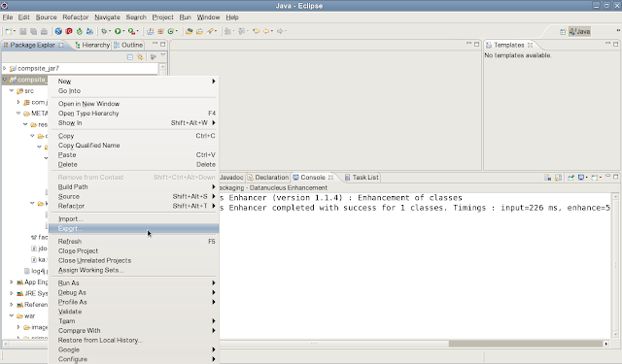Click the green Run button icon
The image size is (622, 364).
pos(118,31)
